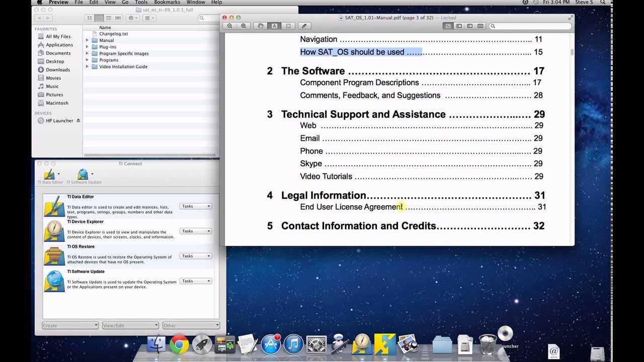Switch Preview to Contact Sheet view
The height and width of the screenshot is (362, 644).
pos(480,26)
